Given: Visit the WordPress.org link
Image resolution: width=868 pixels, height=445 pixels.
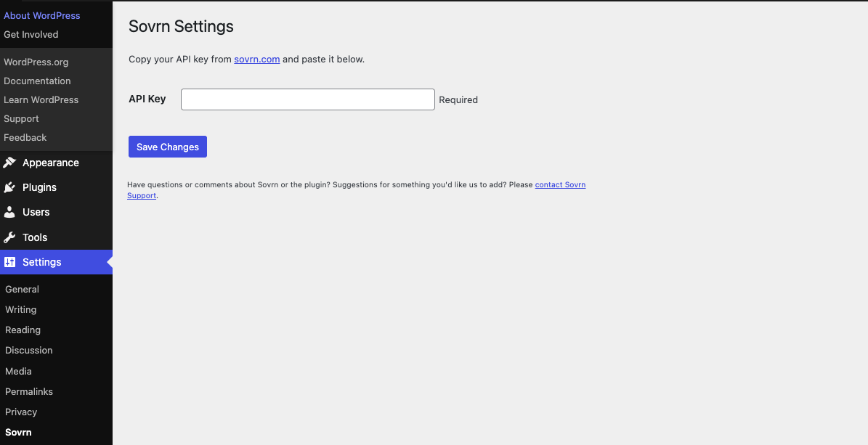Looking at the screenshot, I should [36, 62].
